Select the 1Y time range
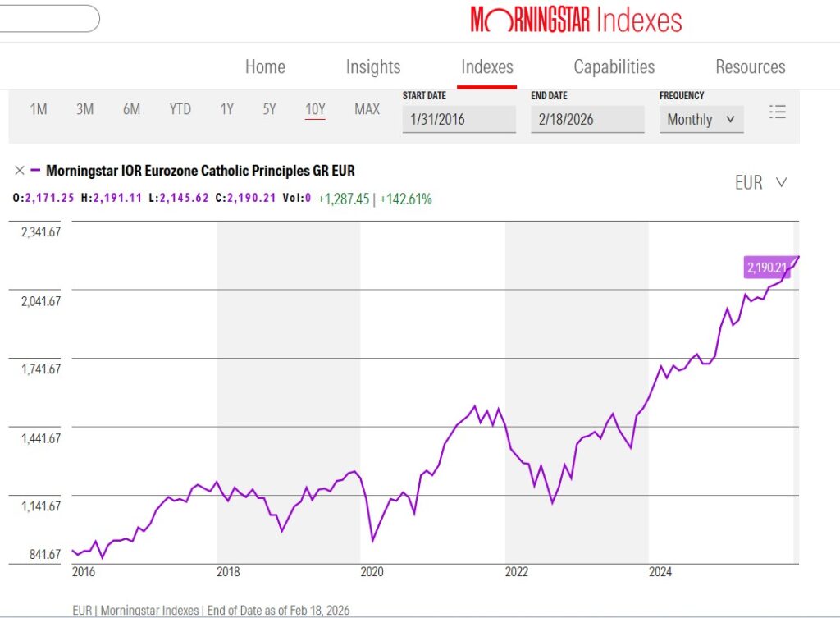 [x=226, y=109]
